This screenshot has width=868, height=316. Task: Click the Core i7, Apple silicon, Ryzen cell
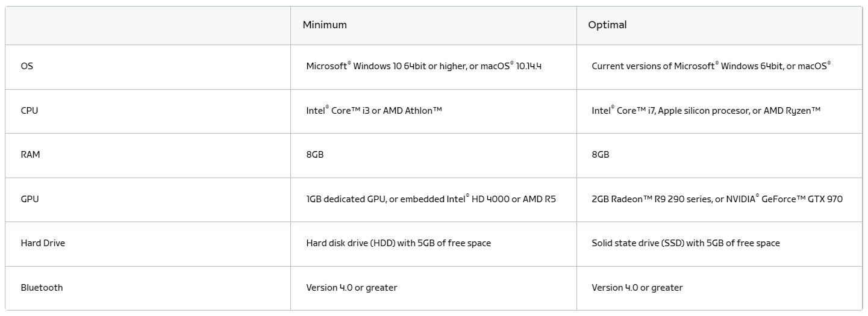point(706,111)
